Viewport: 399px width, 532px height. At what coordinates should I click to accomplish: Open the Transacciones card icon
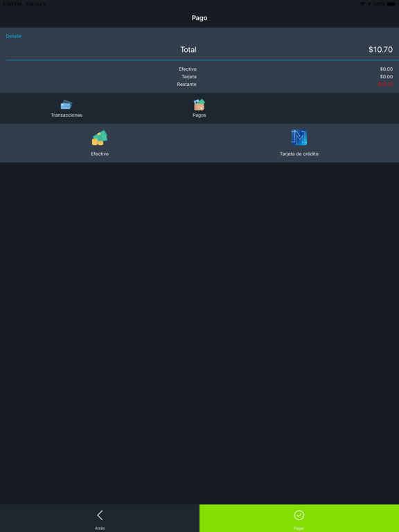66,105
